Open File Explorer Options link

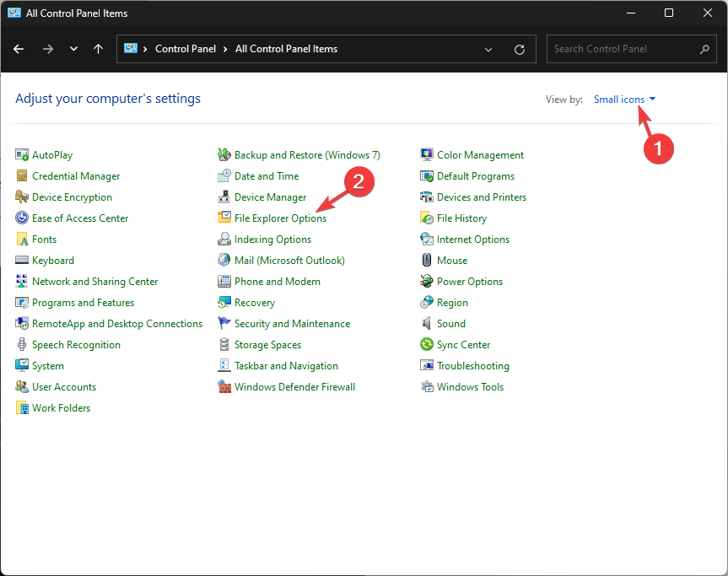tap(280, 218)
